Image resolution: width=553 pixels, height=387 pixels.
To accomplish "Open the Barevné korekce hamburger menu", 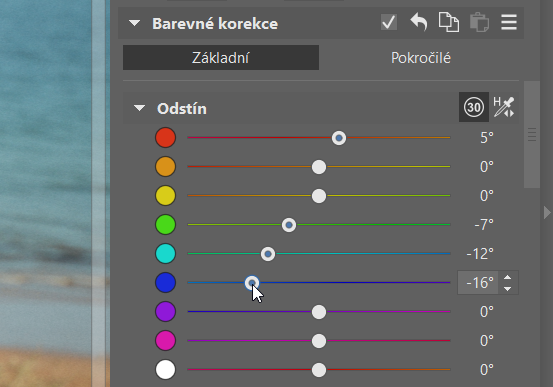I will pyautogui.click(x=509, y=23).
